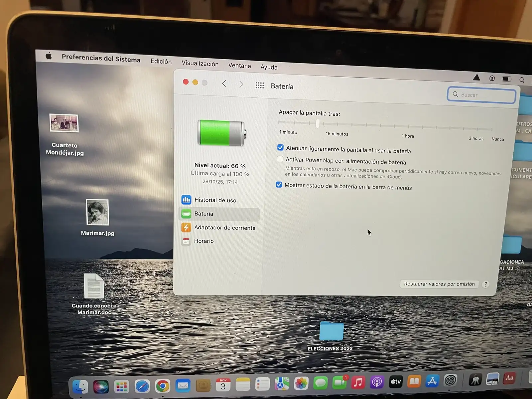This screenshot has height=399, width=532.
Task: Open the App Store from Dock
Action: [x=432, y=381]
